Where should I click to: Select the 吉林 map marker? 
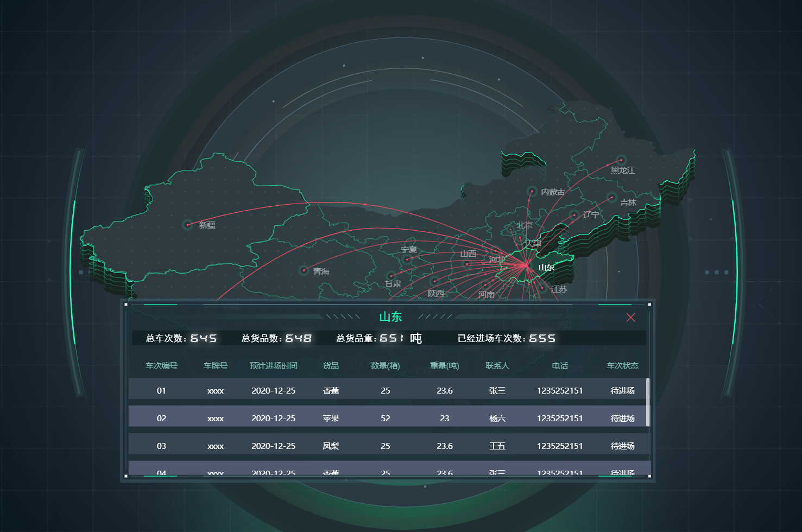(611, 198)
